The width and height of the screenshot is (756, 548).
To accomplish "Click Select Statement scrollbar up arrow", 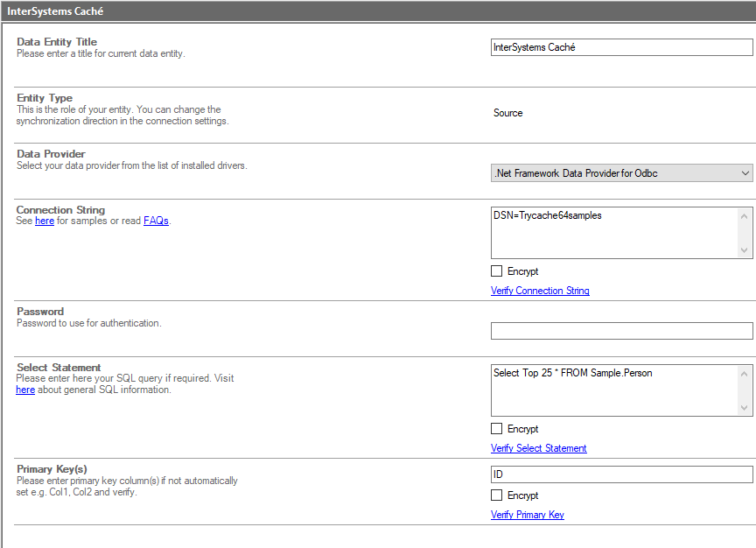I will click(x=745, y=373).
